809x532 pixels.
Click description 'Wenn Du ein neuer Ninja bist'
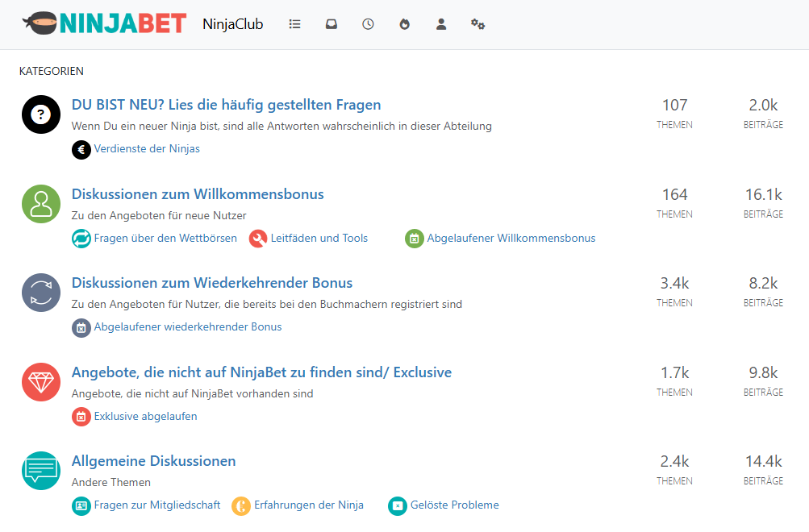click(x=281, y=126)
